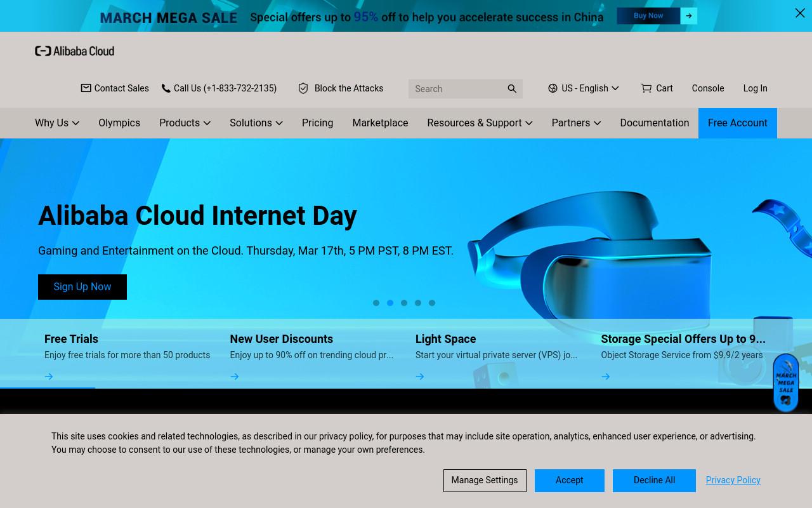Click the Cart link text
This screenshot has height=508, width=812.
pyautogui.click(x=664, y=88)
